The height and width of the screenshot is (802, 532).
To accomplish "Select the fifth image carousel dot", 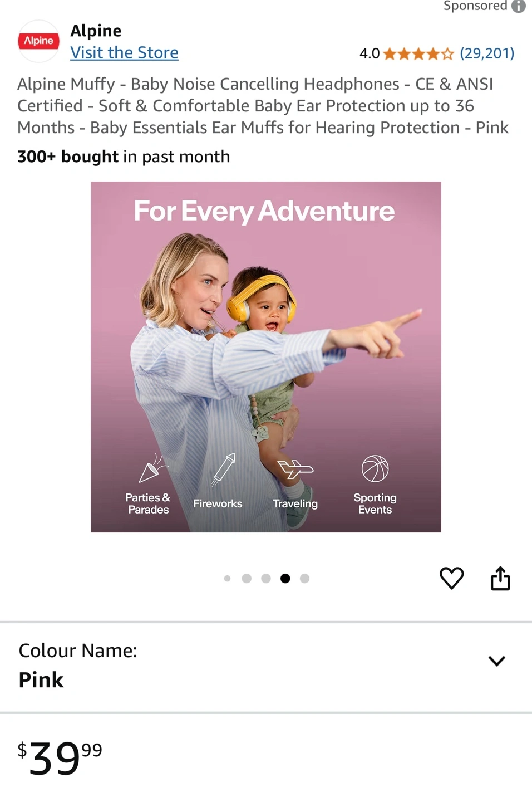I will [x=304, y=579].
